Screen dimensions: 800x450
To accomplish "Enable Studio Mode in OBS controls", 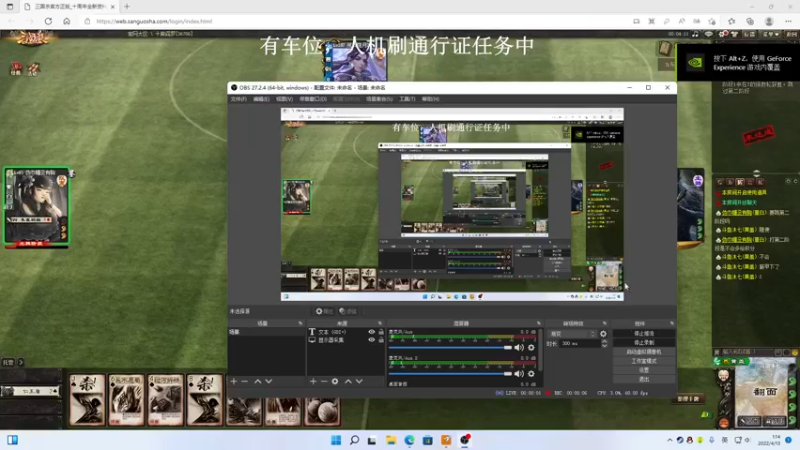I will 644,361.
